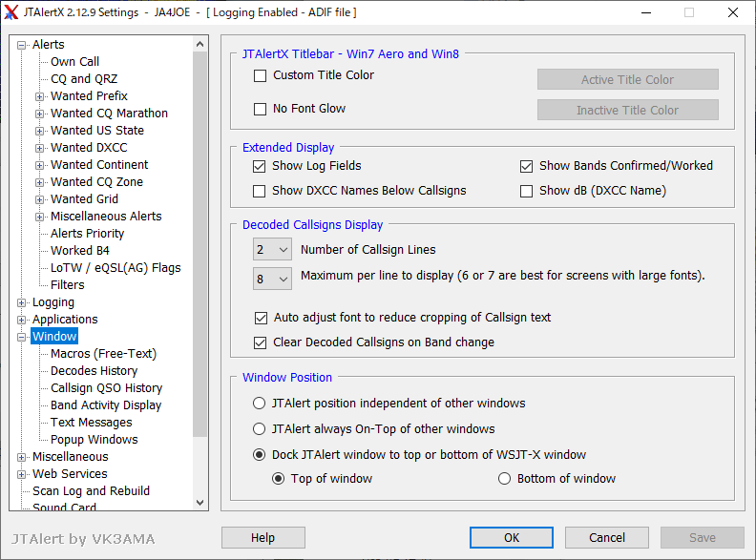Image resolution: width=756 pixels, height=560 pixels.
Task: Open Popup Windows settings
Action: click(x=94, y=440)
